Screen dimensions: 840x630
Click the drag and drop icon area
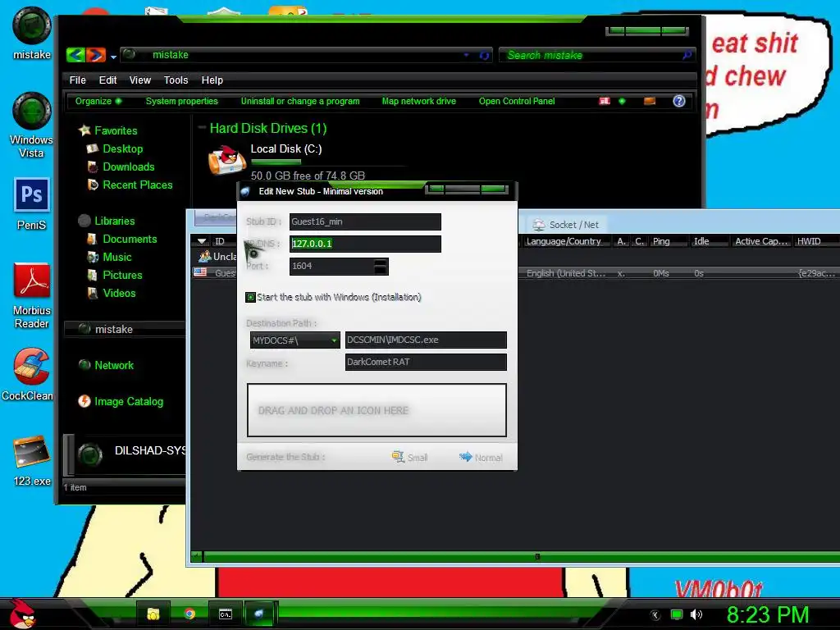tap(377, 410)
